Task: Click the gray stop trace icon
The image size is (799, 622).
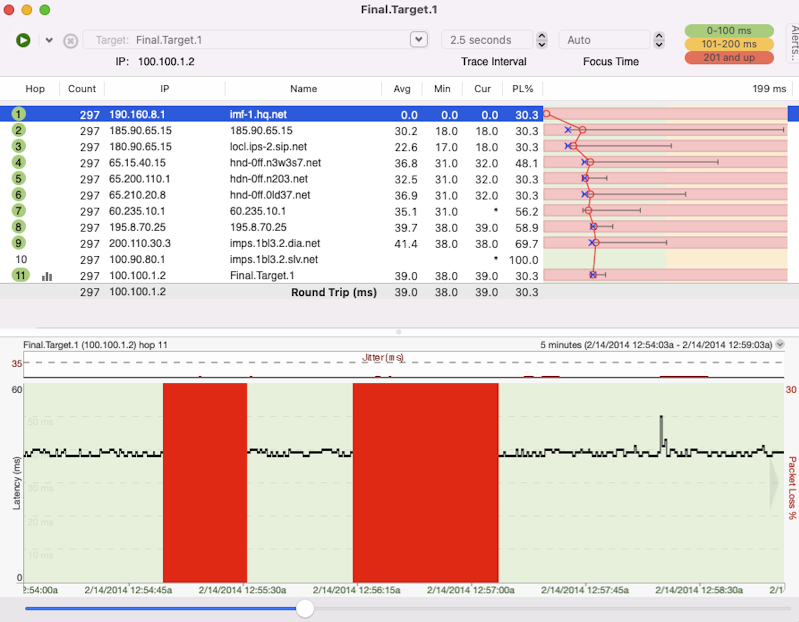Action: click(x=70, y=41)
